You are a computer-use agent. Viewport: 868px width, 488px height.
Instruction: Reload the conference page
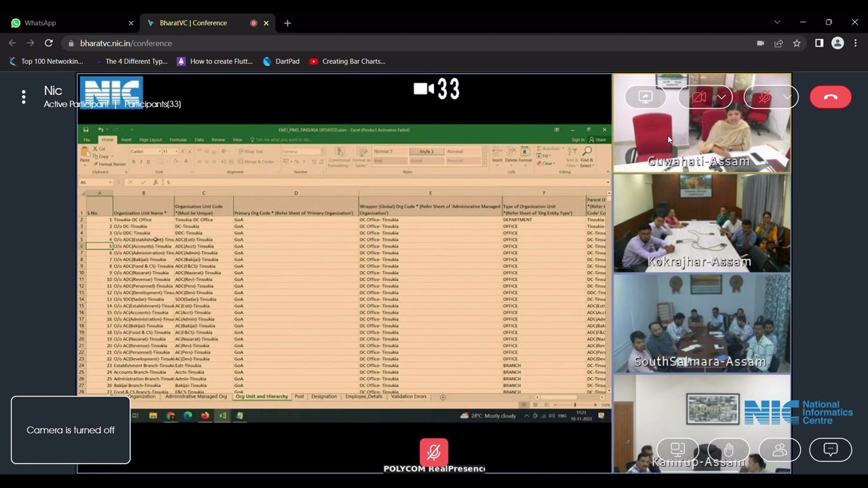[49, 43]
